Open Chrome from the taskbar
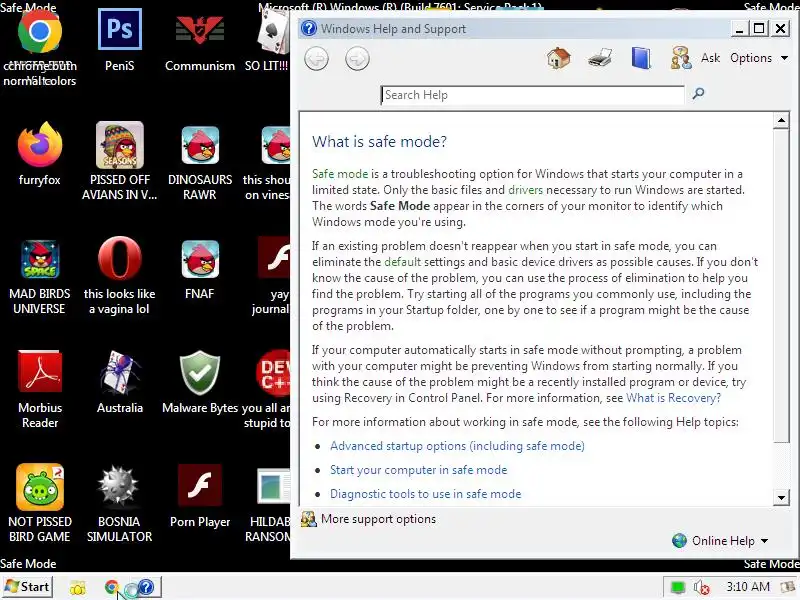800x600 pixels. pos(111,587)
